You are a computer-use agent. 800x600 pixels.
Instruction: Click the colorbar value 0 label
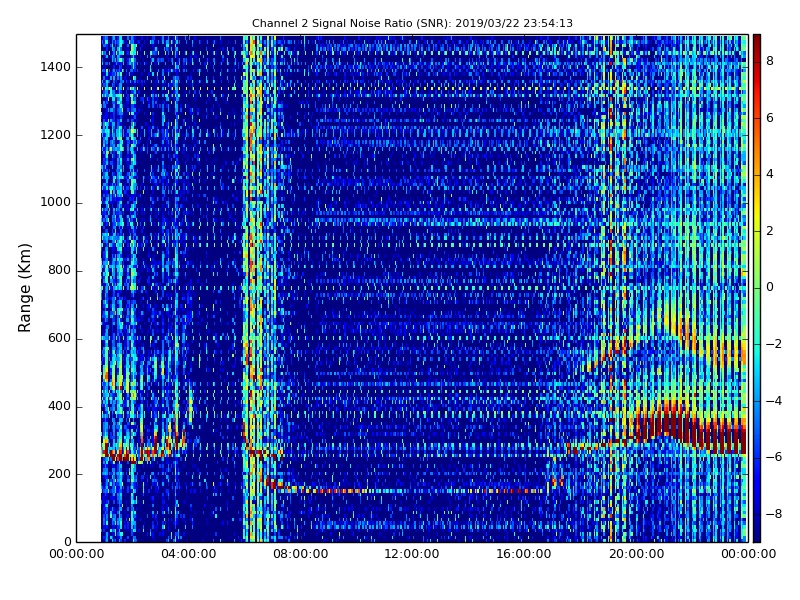pyautogui.click(x=770, y=287)
